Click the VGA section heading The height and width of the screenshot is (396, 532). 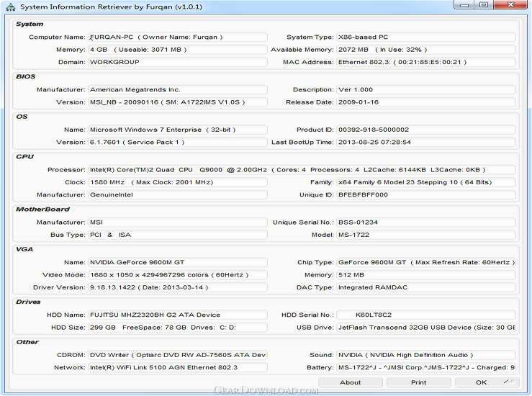coord(24,249)
